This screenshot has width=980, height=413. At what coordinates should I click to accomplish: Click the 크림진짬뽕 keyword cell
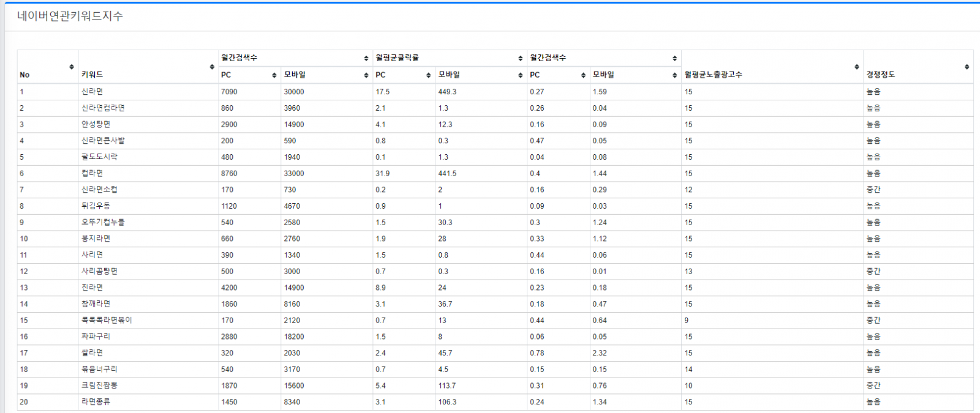pos(99,385)
